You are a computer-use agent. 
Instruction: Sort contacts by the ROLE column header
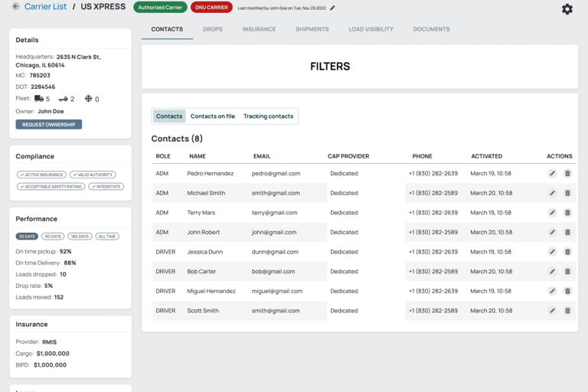click(163, 156)
